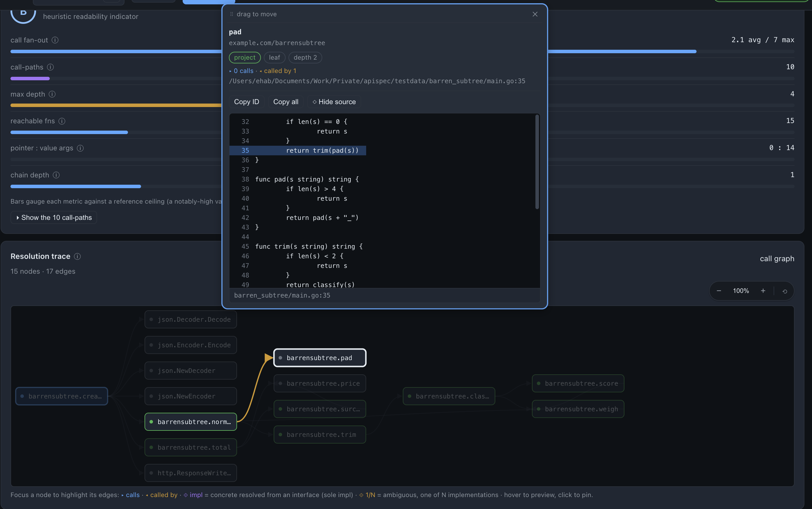The image size is (812, 509).
Task: Reset call graph zoom
Action: 785,291
